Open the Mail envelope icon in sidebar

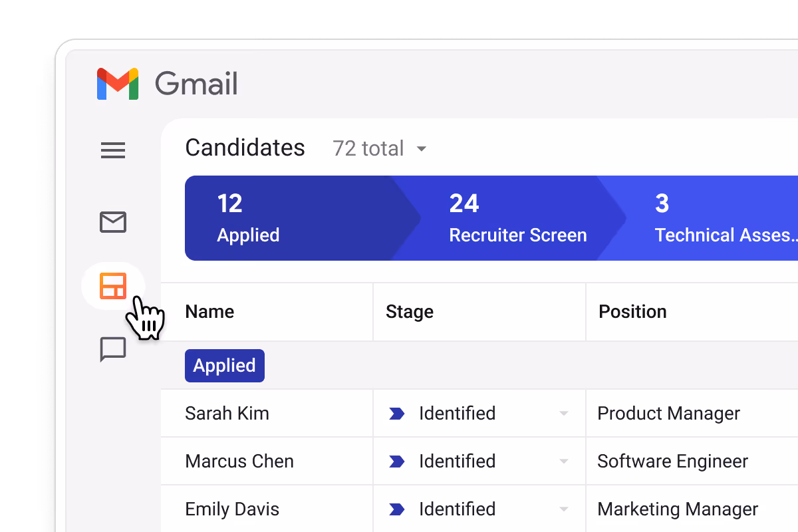click(113, 222)
